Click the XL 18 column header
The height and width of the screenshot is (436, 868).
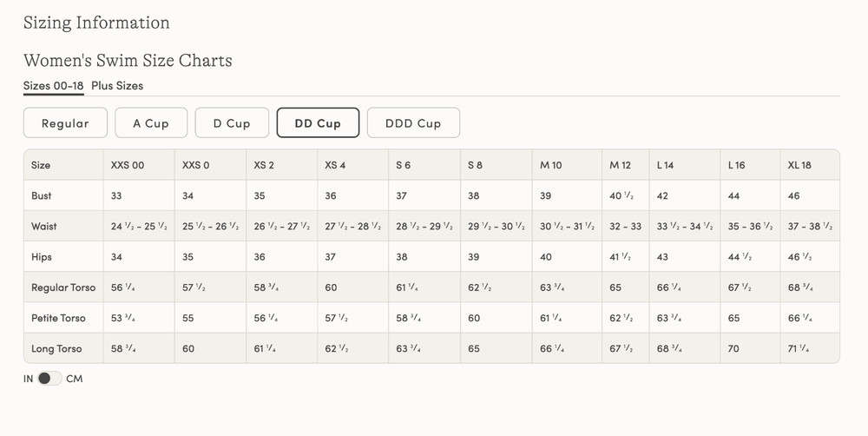point(799,165)
